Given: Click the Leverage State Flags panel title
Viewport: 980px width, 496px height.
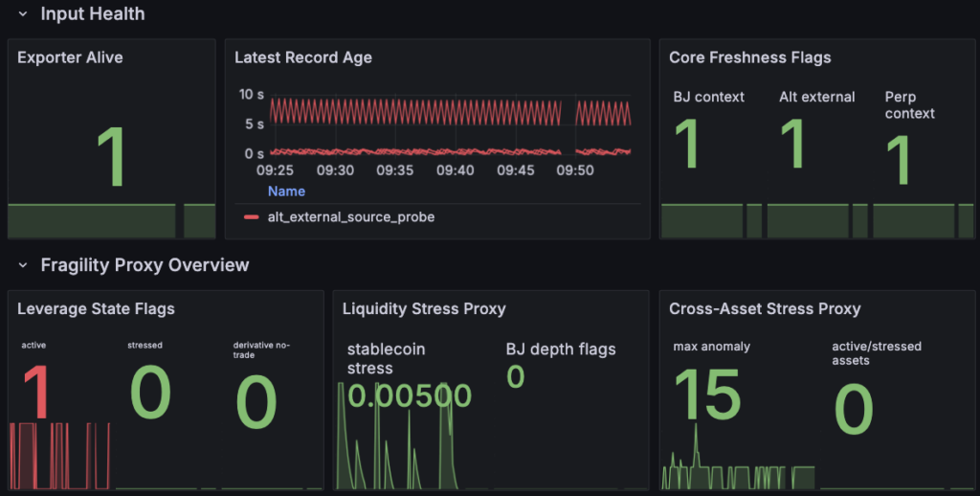Looking at the screenshot, I should (96, 309).
